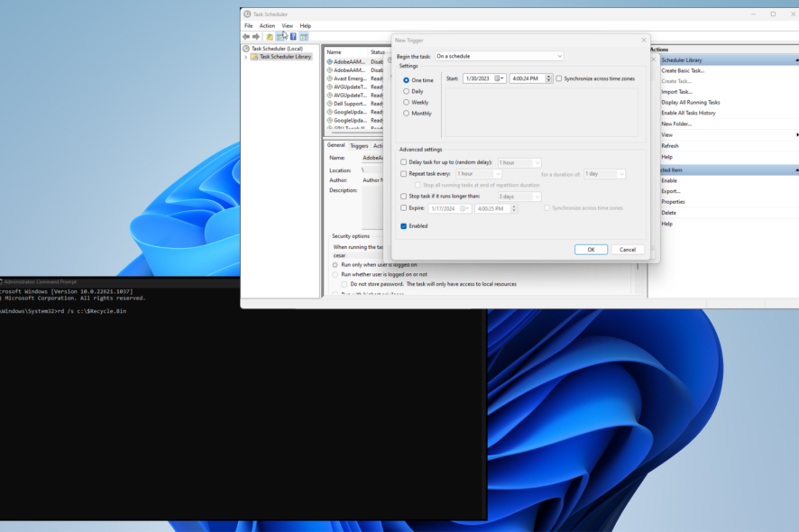
Task: Enable Delay task for up to checkbox
Action: 404,162
